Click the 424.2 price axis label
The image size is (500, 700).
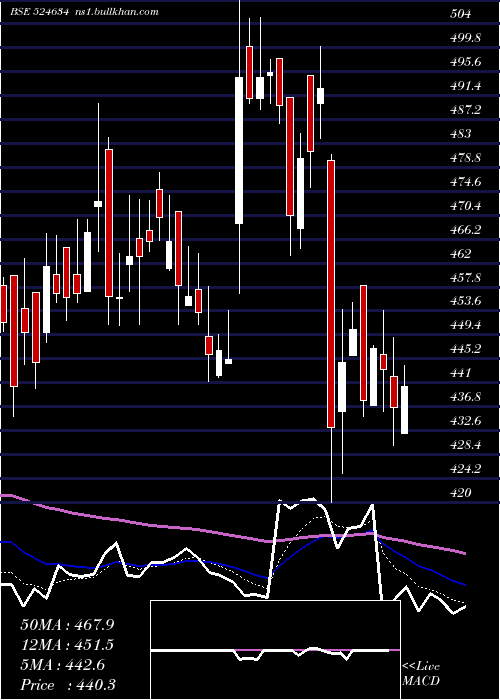click(466, 468)
